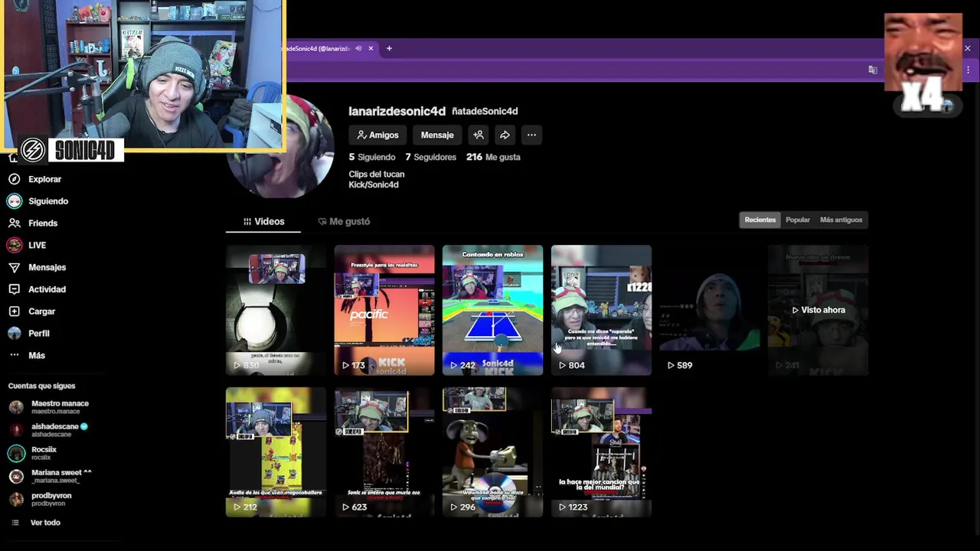Open Mariana sweet account avatar
The width and height of the screenshot is (980, 551).
16,476
